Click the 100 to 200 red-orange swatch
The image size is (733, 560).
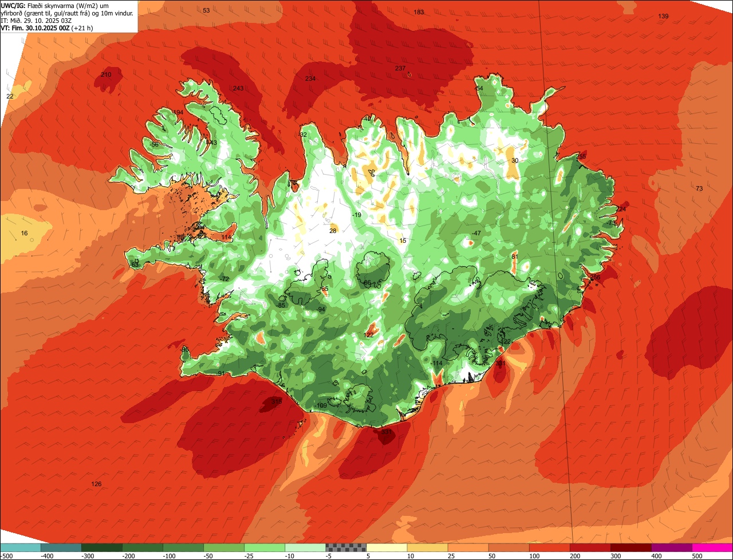549,547
